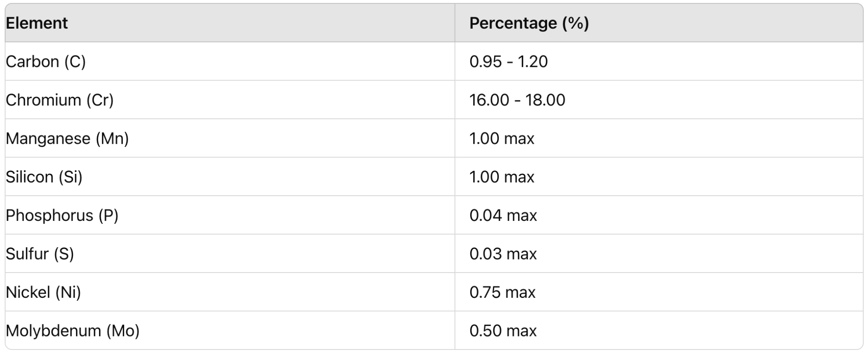Select the Molybdenum (Mo) cell
The image size is (868, 353).
pos(230,330)
